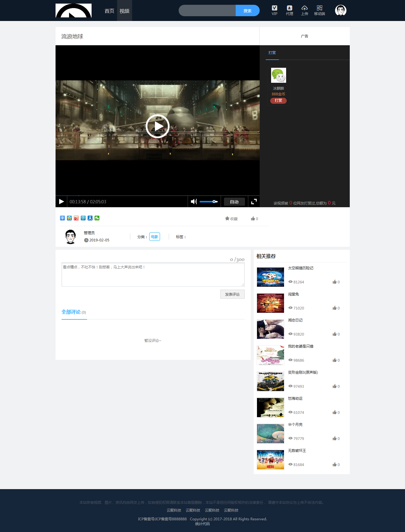Viewport: 405px width, 532px height.
Task: Focus the header search field
Action: click(207, 10)
